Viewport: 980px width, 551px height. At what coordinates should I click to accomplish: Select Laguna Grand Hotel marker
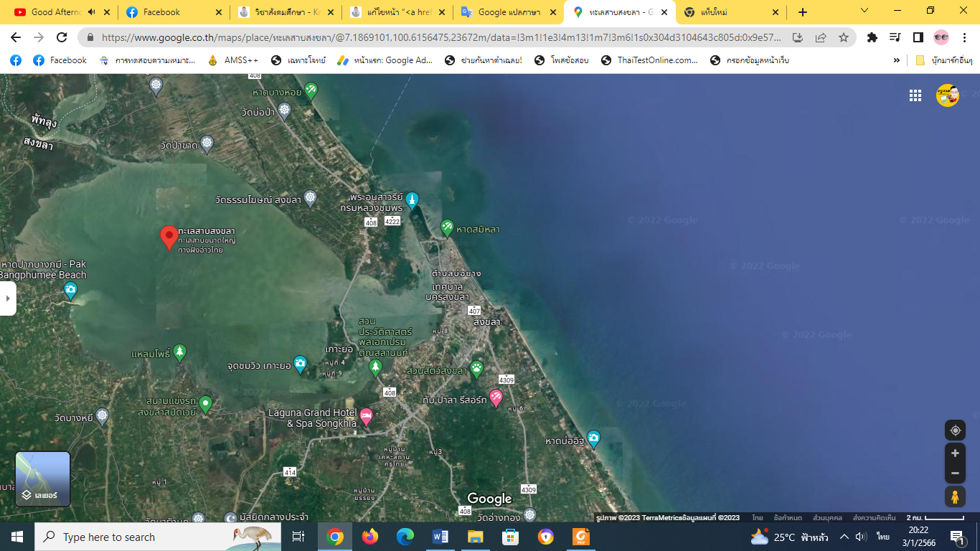366,417
